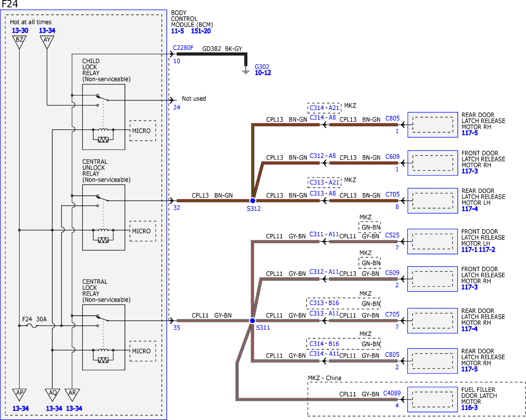The image size is (526, 420).
Task: Click the 'CHILD LOCK RELAY' label
Action: coord(91,67)
